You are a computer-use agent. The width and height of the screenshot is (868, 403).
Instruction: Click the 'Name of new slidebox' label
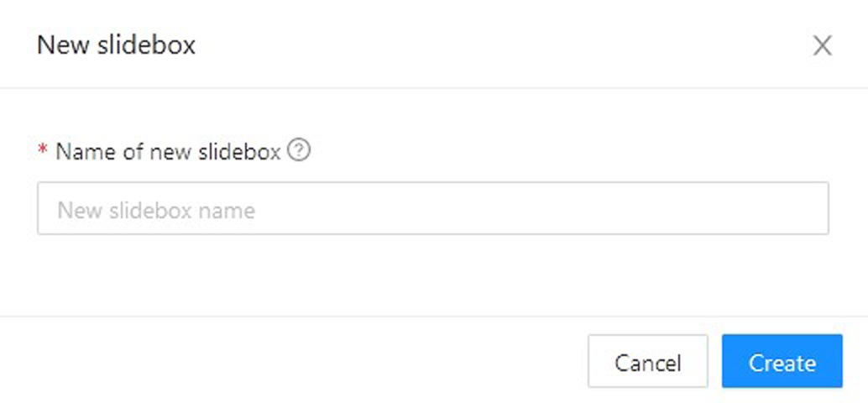pos(168,152)
